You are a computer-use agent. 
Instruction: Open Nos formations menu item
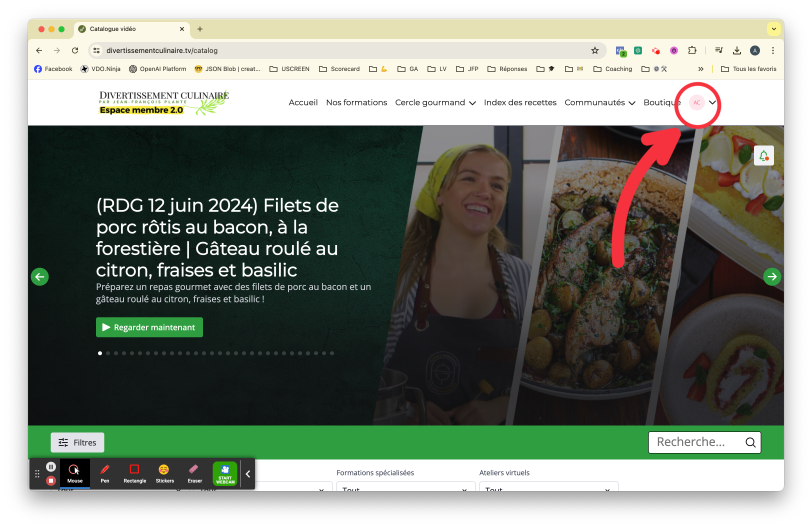coord(356,102)
